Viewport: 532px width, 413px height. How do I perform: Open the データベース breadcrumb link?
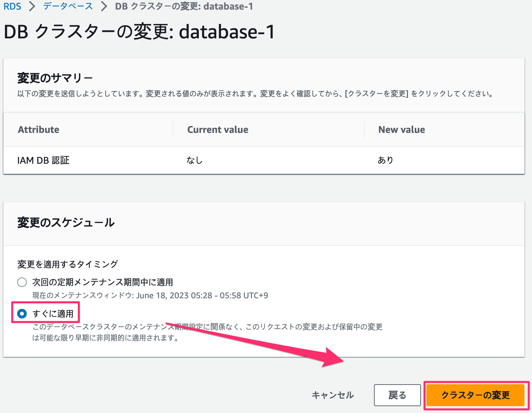point(67,6)
